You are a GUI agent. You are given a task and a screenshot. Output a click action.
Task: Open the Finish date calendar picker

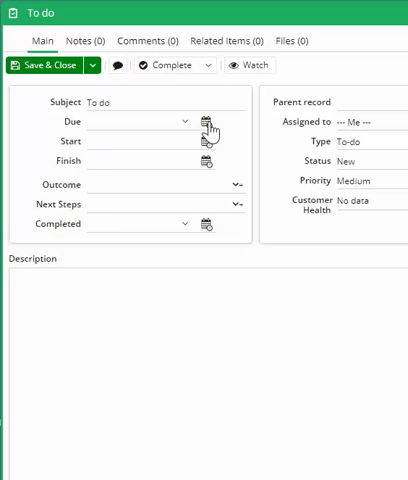tap(207, 161)
